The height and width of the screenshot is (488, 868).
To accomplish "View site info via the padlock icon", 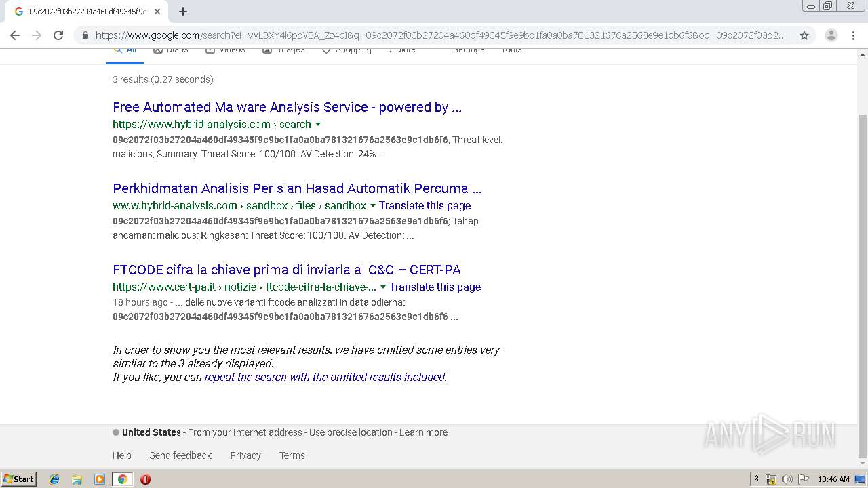I will point(85,35).
